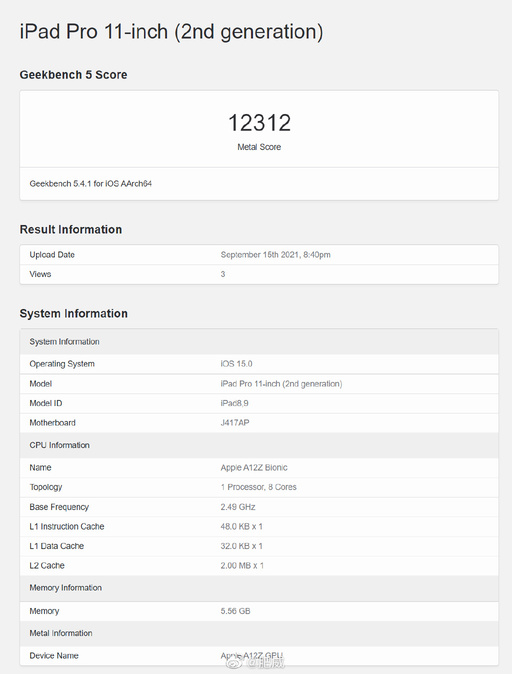Click the L1 Data Cache label
Image resolution: width=512 pixels, height=674 pixels.
click(56, 546)
